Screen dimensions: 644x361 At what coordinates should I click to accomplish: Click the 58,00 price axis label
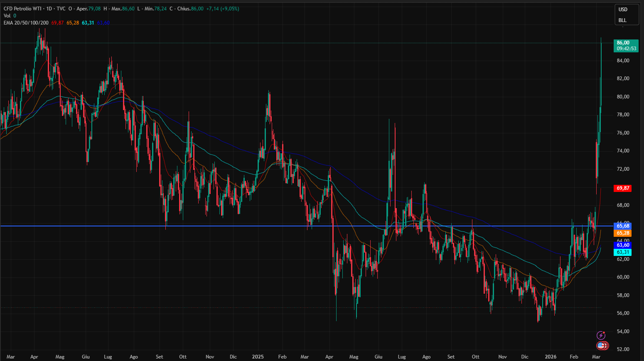click(x=623, y=295)
